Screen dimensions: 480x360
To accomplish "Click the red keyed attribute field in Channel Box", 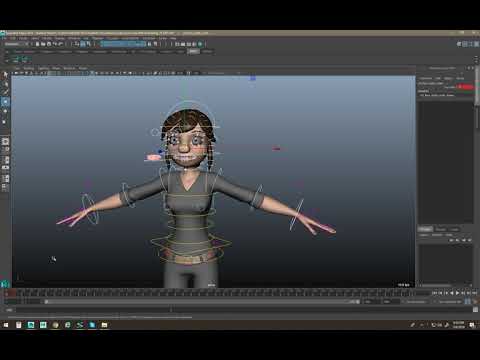I will click(465, 87).
